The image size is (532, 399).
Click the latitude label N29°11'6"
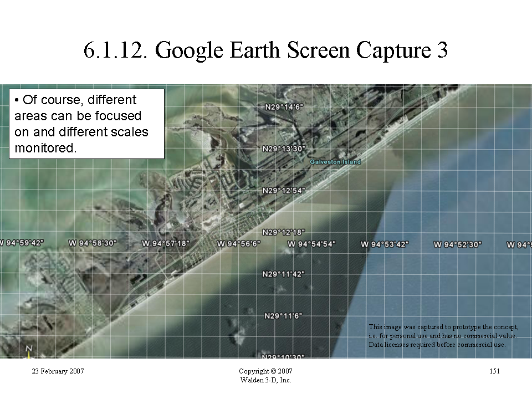(x=283, y=316)
